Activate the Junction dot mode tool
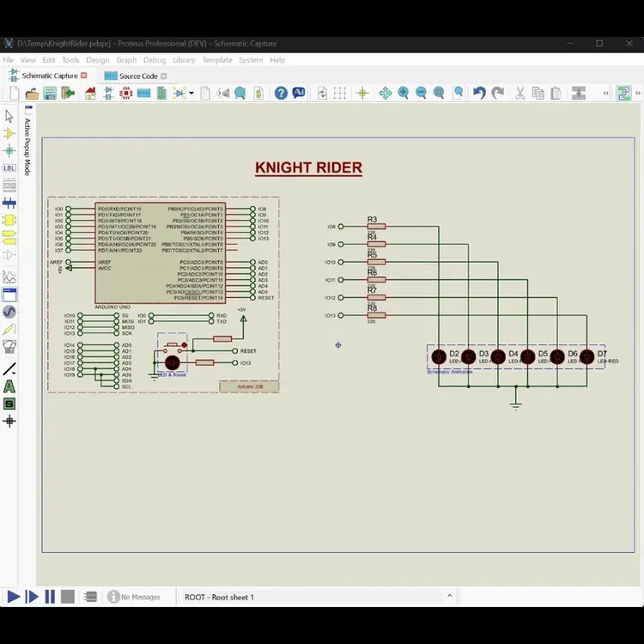The image size is (644, 644). coord(9,150)
